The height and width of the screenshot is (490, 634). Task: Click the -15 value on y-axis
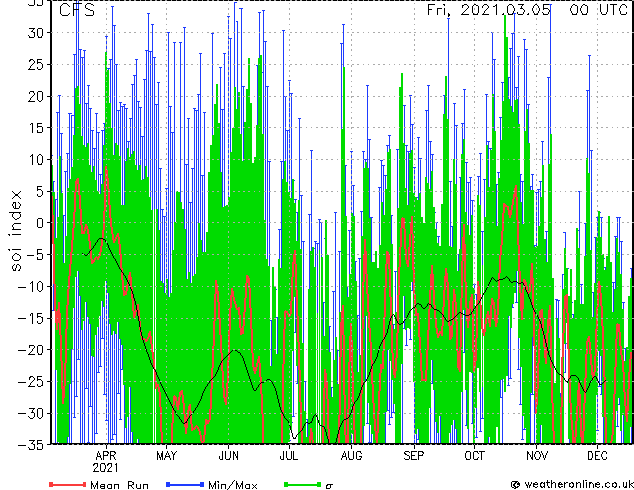pyautogui.click(x=31, y=318)
